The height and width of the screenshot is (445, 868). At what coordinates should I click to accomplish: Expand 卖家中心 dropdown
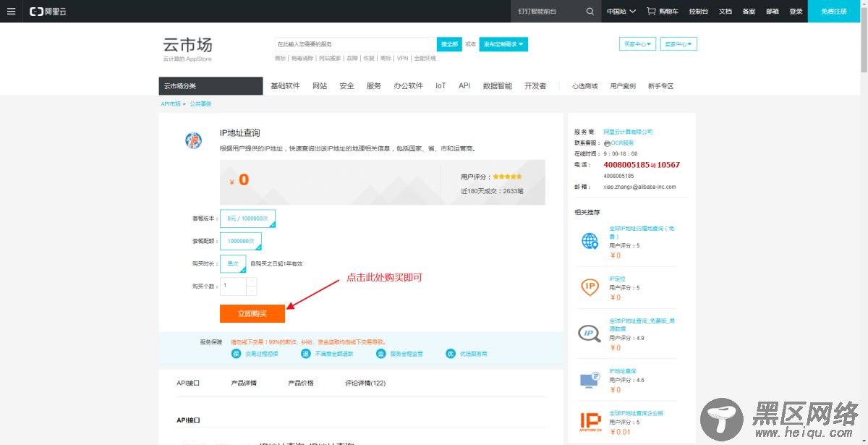[x=679, y=44]
